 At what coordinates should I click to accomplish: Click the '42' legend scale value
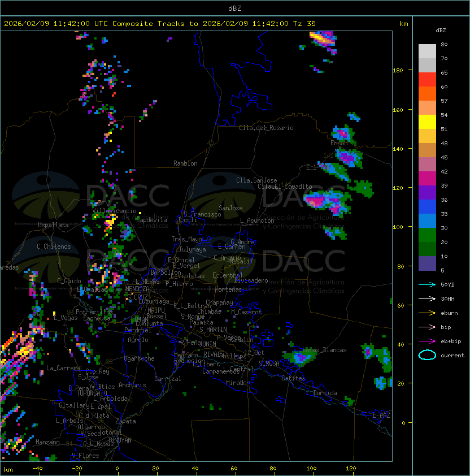444,171
